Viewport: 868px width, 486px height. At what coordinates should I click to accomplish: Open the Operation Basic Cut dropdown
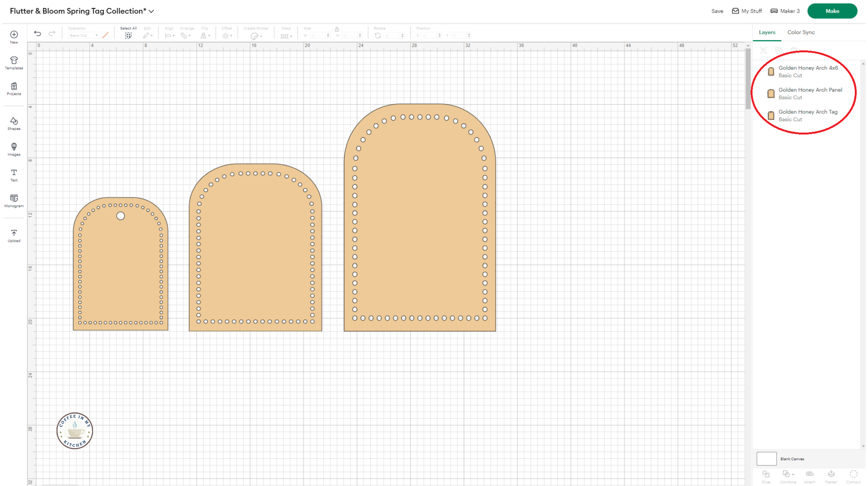pos(83,35)
